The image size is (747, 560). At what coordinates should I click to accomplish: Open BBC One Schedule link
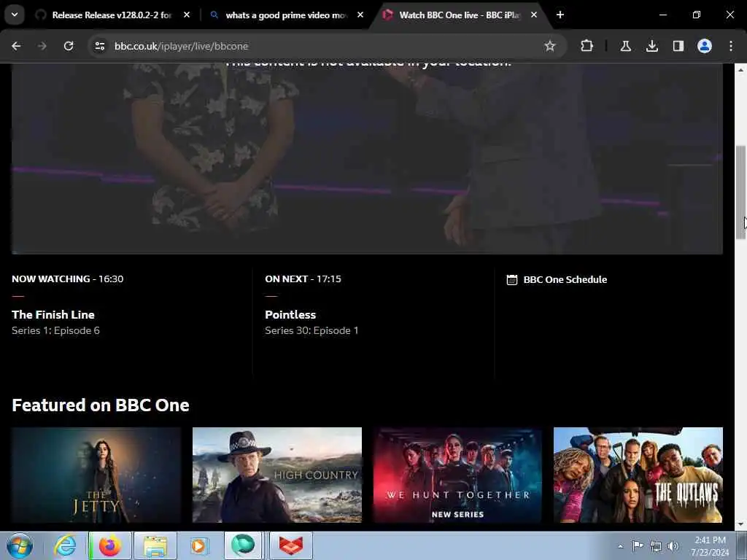[565, 279]
